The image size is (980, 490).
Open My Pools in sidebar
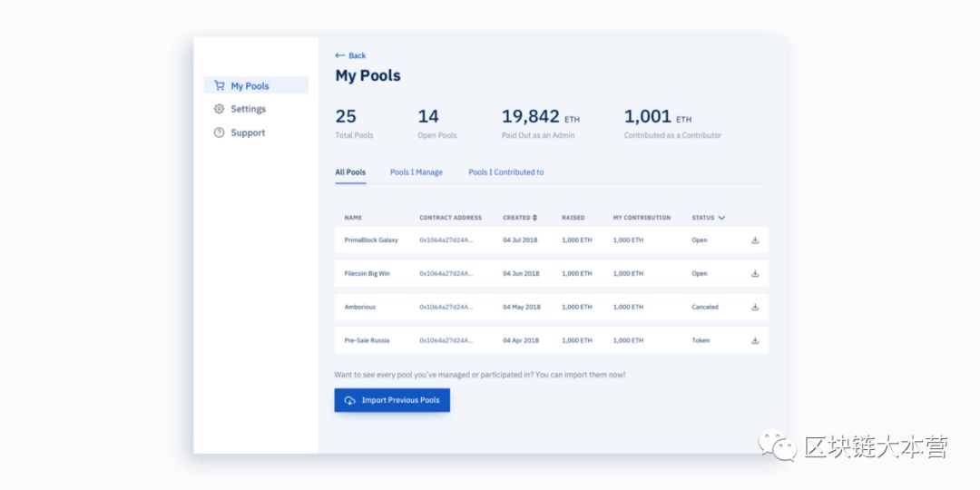click(256, 85)
